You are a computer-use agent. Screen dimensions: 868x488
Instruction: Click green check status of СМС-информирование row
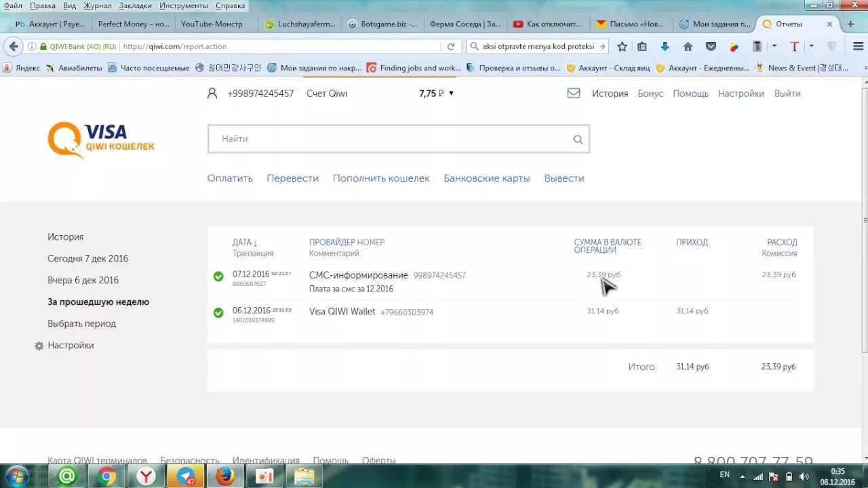[218, 277]
